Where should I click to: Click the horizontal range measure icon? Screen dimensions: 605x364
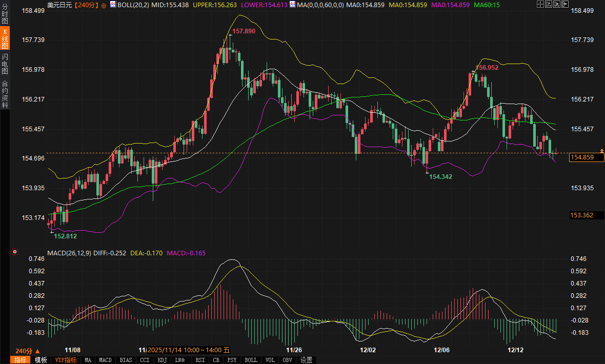coord(548,4)
